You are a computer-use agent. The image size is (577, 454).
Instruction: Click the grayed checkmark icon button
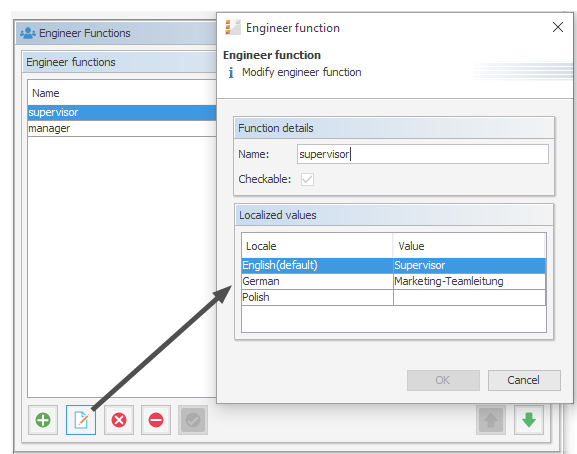pyautogui.click(x=193, y=420)
